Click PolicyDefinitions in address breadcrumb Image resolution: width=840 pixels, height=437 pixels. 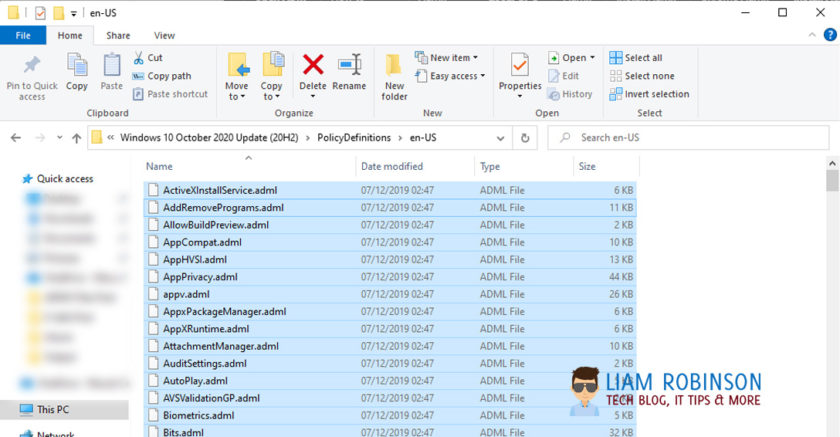[354, 138]
